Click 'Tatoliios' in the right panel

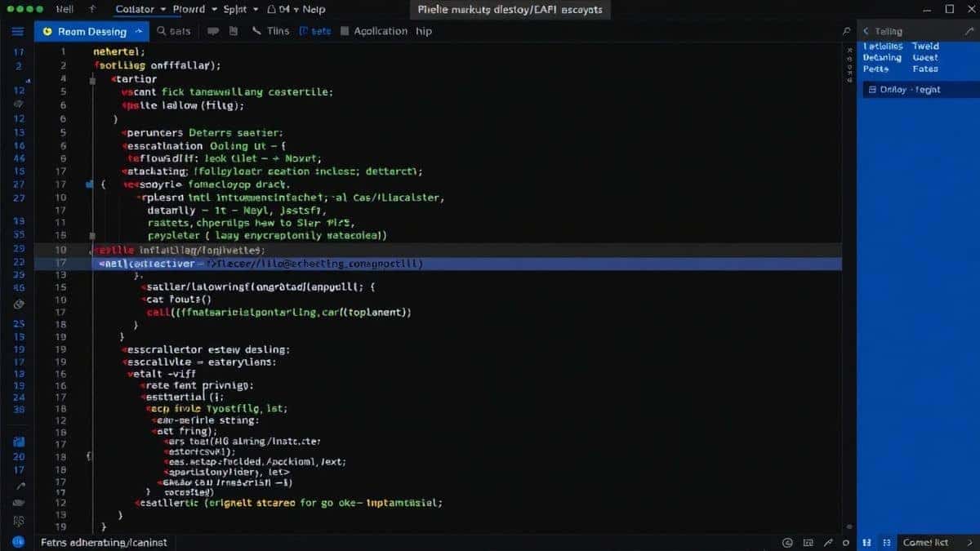(883, 47)
